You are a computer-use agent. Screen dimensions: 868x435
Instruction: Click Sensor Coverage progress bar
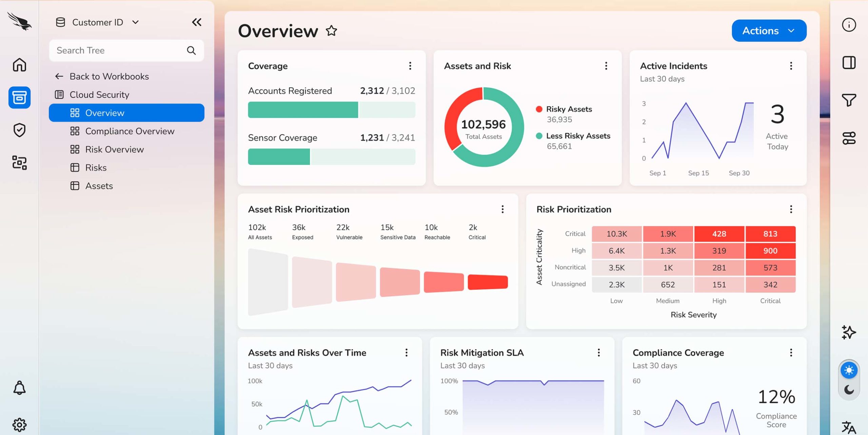tap(331, 157)
